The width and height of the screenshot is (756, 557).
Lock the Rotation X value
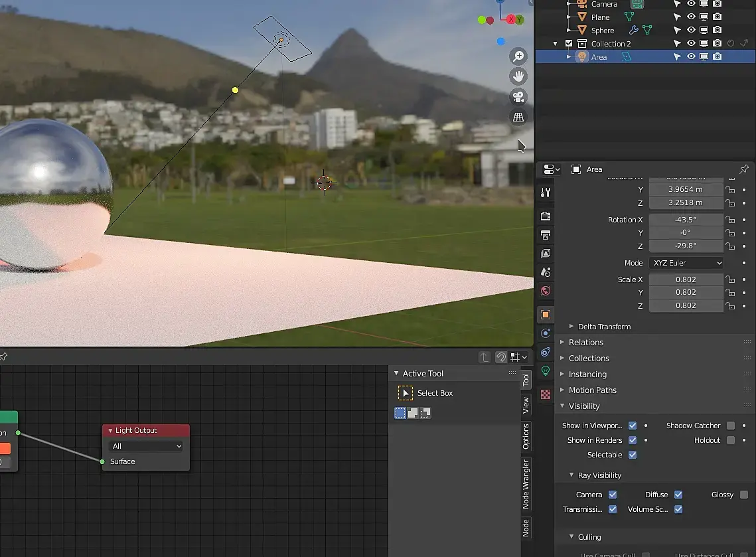(x=731, y=220)
